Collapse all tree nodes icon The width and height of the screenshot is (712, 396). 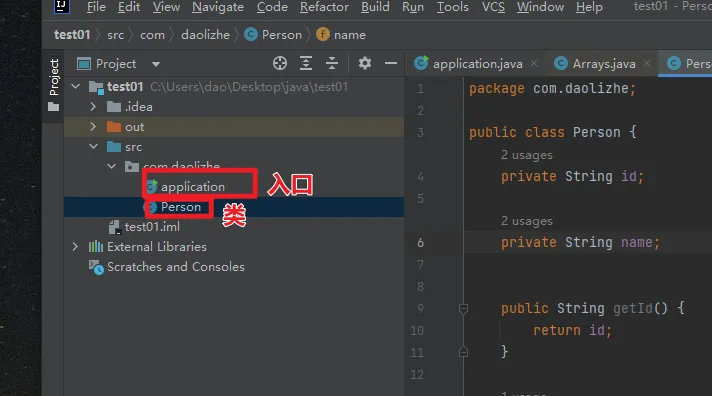click(332, 63)
